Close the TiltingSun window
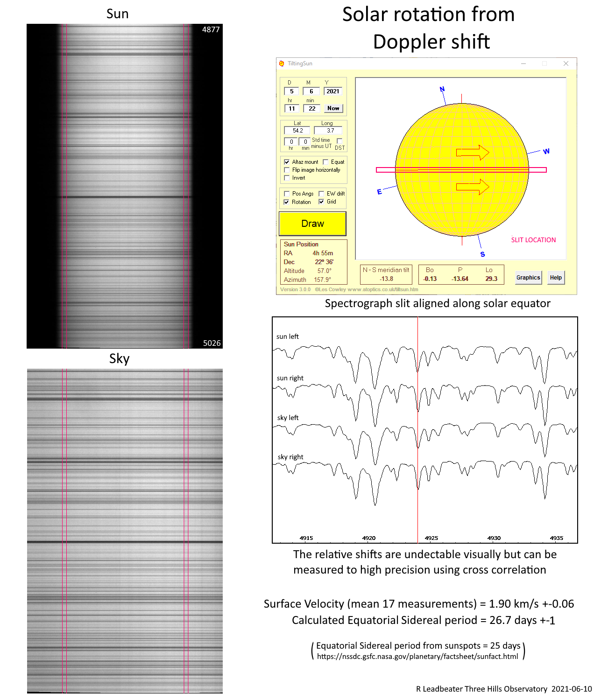 click(x=566, y=63)
